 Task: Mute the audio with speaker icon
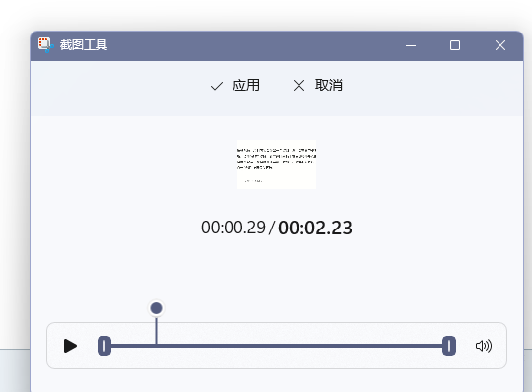tap(484, 346)
